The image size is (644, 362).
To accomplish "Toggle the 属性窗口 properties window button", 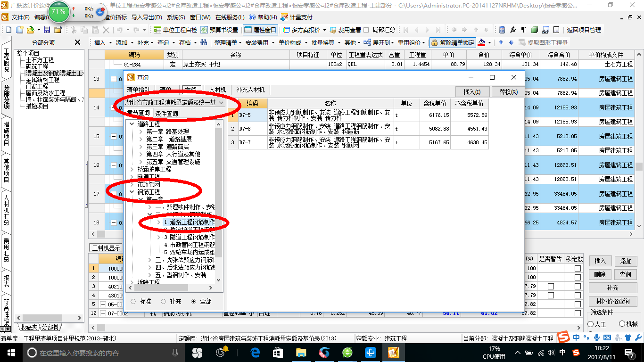I will pyautogui.click(x=260, y=30).
